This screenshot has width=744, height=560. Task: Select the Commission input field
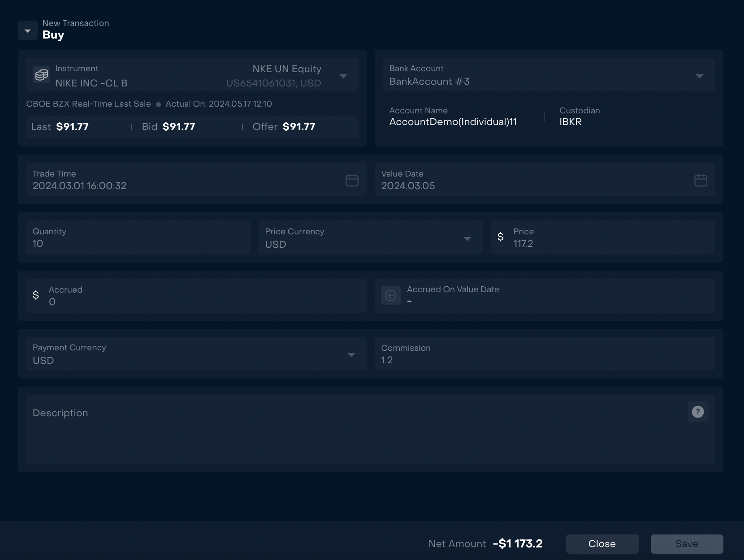tap(544, 360)
